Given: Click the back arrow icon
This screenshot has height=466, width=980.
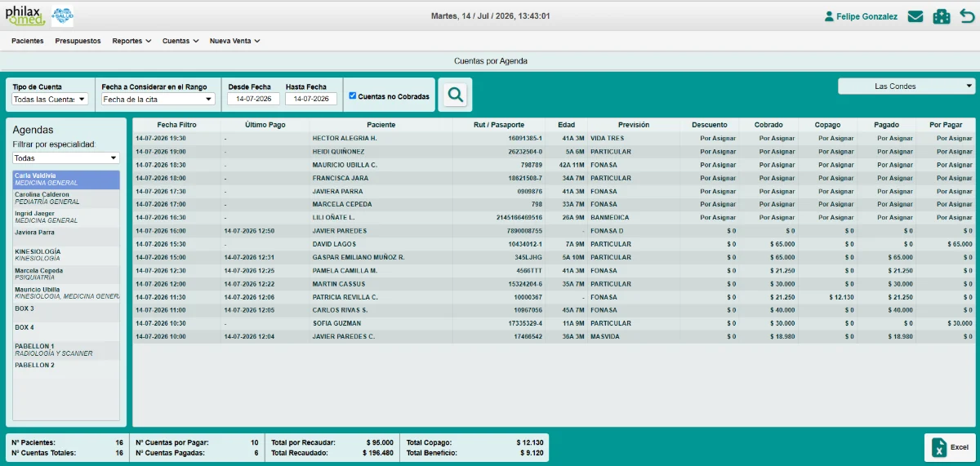Looking at the screenshot, I should 967,16.
